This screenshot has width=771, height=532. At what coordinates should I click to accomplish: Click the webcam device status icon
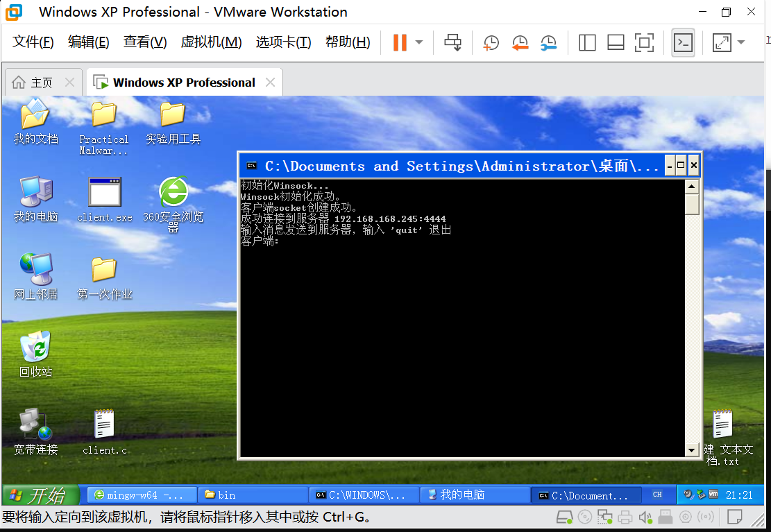point(686,517)
